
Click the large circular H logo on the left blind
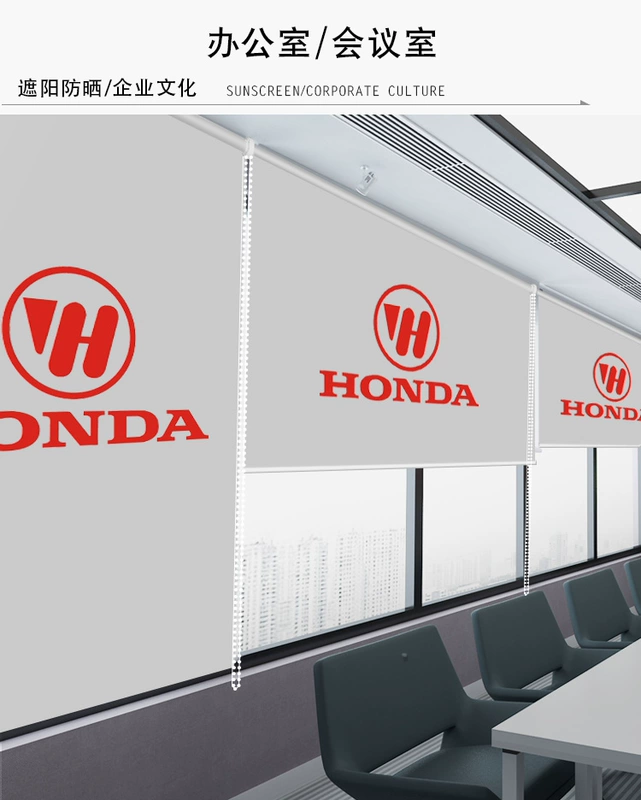[69, 332]
